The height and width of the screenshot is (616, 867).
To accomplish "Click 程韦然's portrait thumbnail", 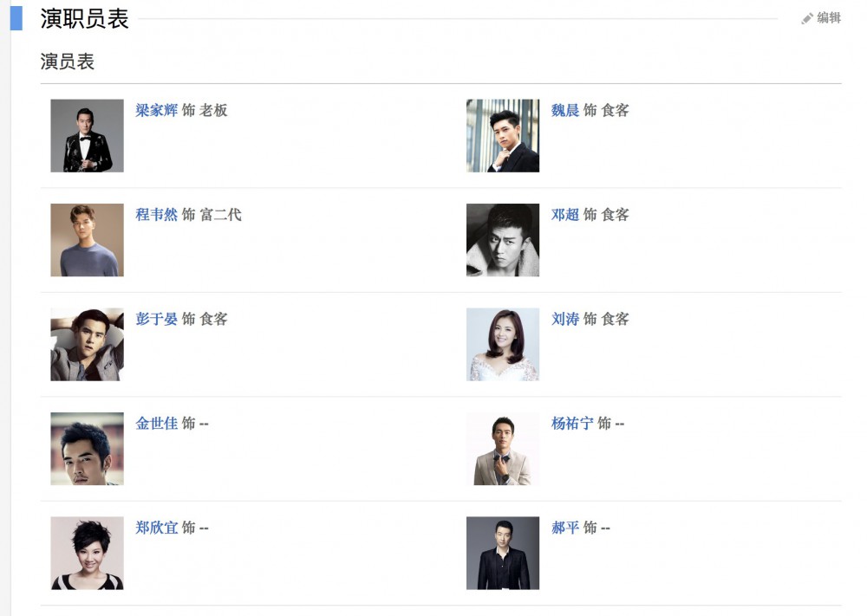I will pos(87,240).
